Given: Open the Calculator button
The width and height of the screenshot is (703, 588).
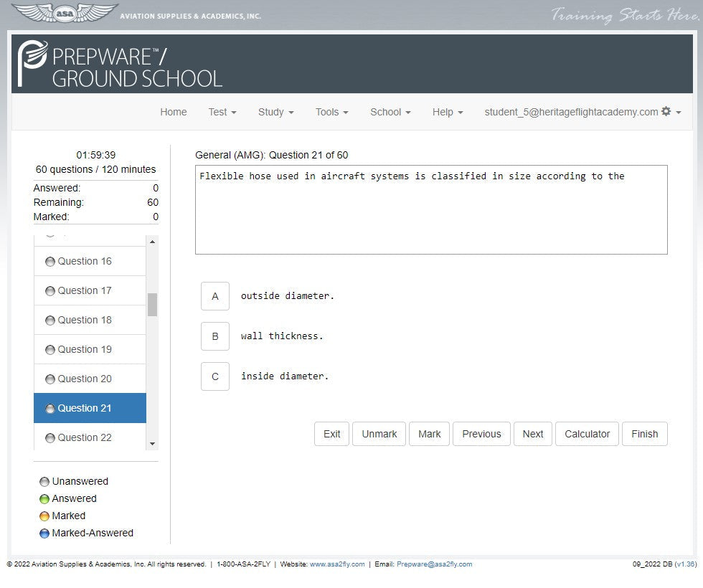Looking at the screenshot, I should tap(587, 434).
